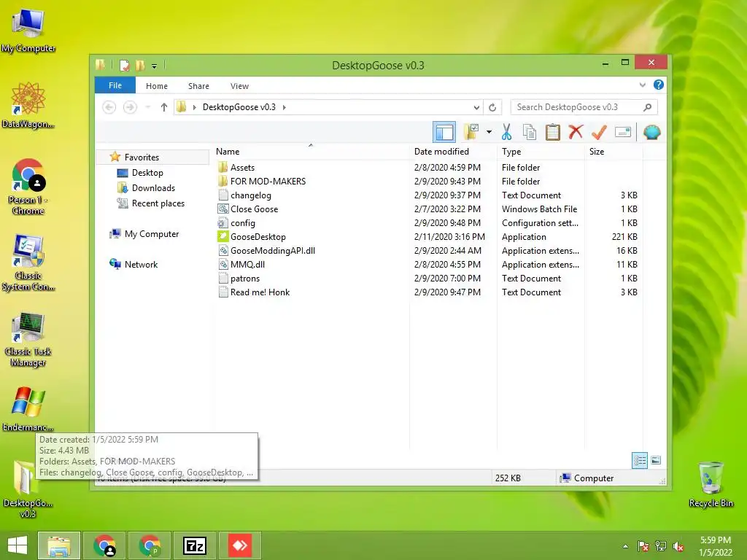Viewport: 747px width, 560px height.
Task: Select Classic Task Manager desktop icon
Action: click(x=28, y=339)
